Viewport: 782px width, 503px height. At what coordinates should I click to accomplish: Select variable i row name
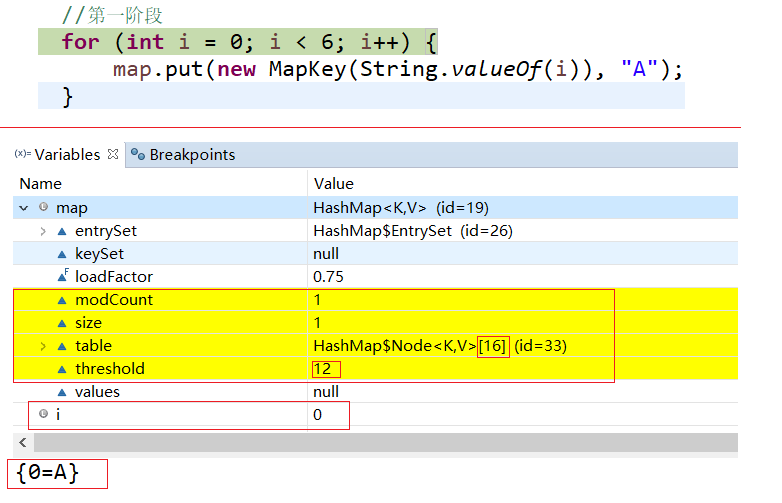coord(58,414)
